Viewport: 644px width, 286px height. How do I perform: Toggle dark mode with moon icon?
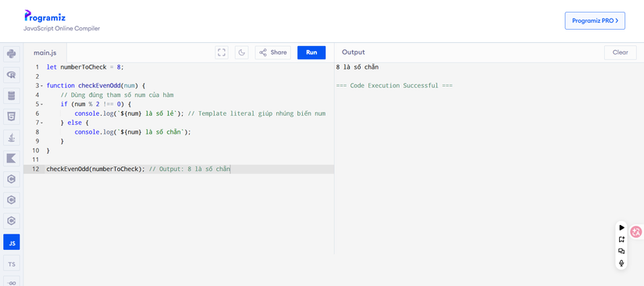coord(242,52)
